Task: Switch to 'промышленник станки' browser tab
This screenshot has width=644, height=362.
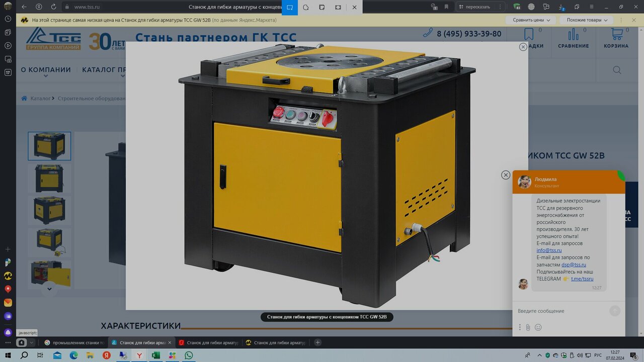Action: pyautogui.click(x=73, y=342)
